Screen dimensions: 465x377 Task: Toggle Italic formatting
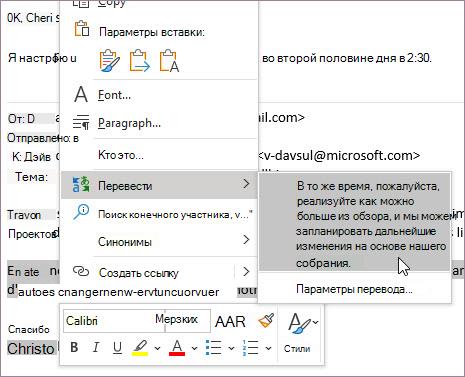tap(95, 347)
